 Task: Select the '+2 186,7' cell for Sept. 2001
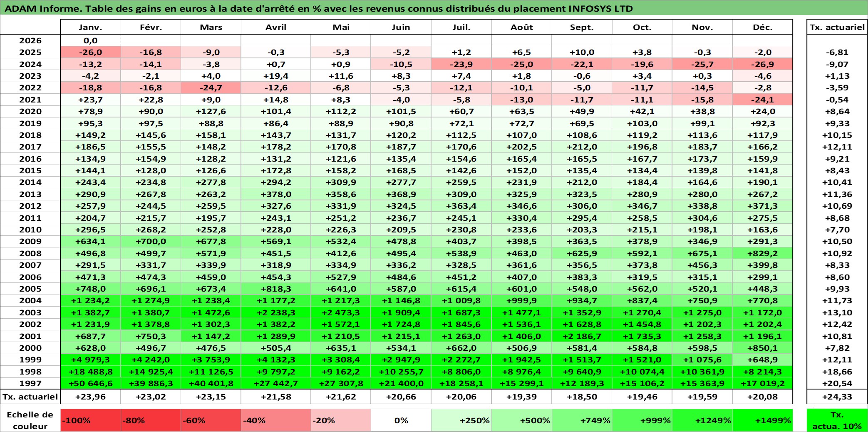[582, 337]
